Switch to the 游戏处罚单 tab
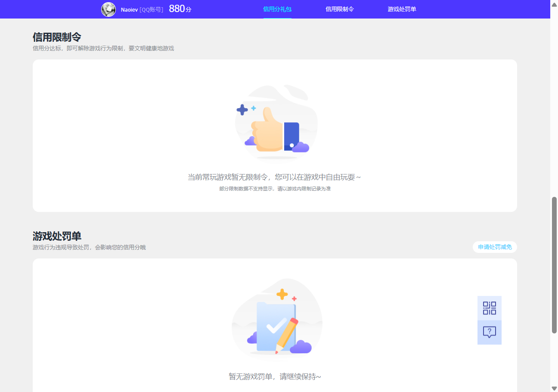Image resolution: width=558 pixels, height=392 pixels. point(402,9)
